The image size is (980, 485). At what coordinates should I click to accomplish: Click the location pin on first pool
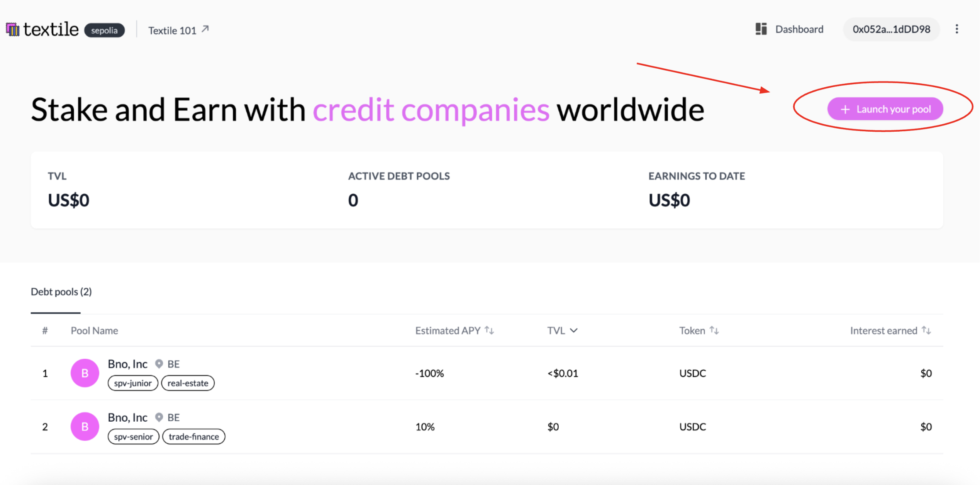coord(159,364)
